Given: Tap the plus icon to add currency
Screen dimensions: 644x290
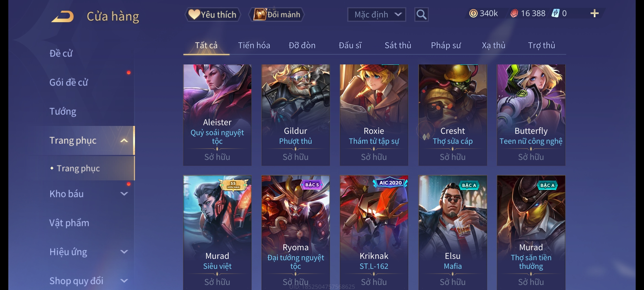Looking at the screenshot, I should click(595, 13).
